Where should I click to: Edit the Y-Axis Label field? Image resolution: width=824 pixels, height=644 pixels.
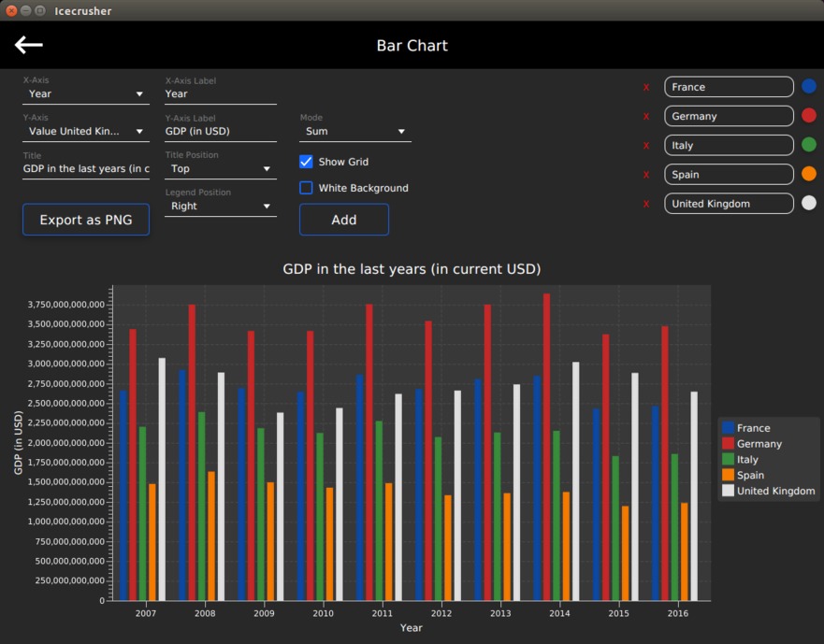[221, 131]
